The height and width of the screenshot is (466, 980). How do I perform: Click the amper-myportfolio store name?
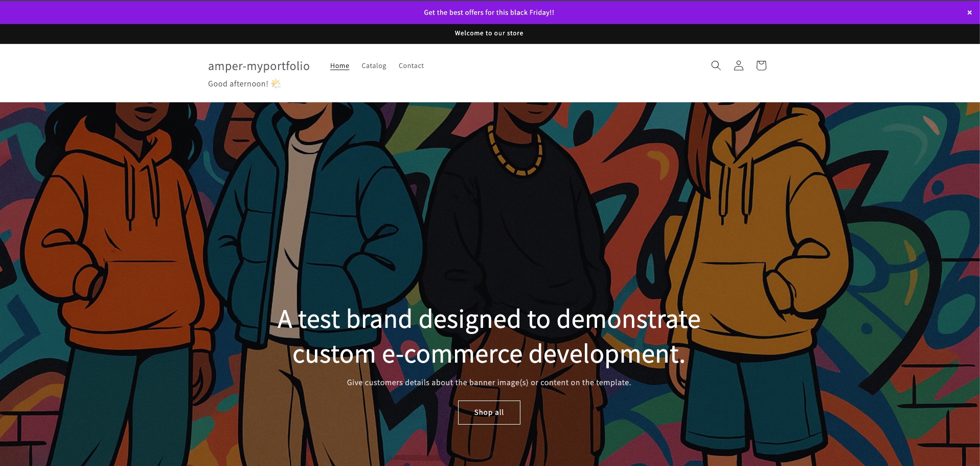coord(259,66)
